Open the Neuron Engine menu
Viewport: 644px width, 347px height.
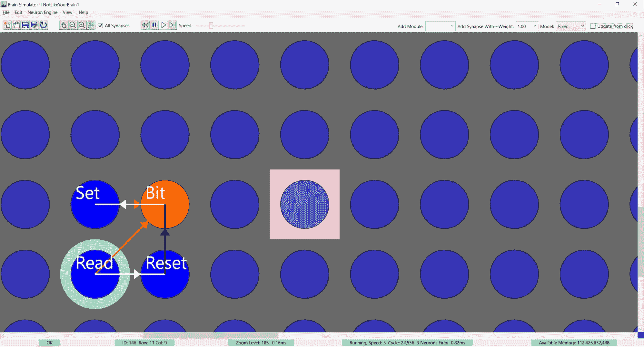tap(42, 12)
